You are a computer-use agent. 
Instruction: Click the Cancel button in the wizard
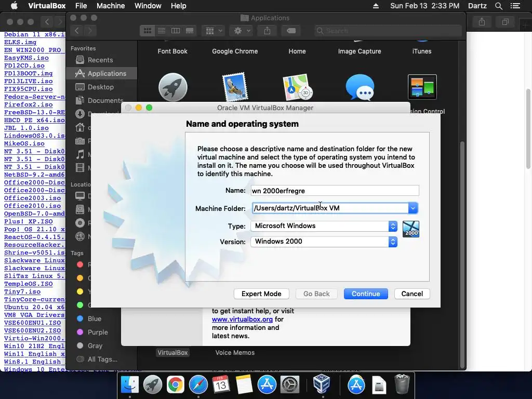tap(412, 294)
